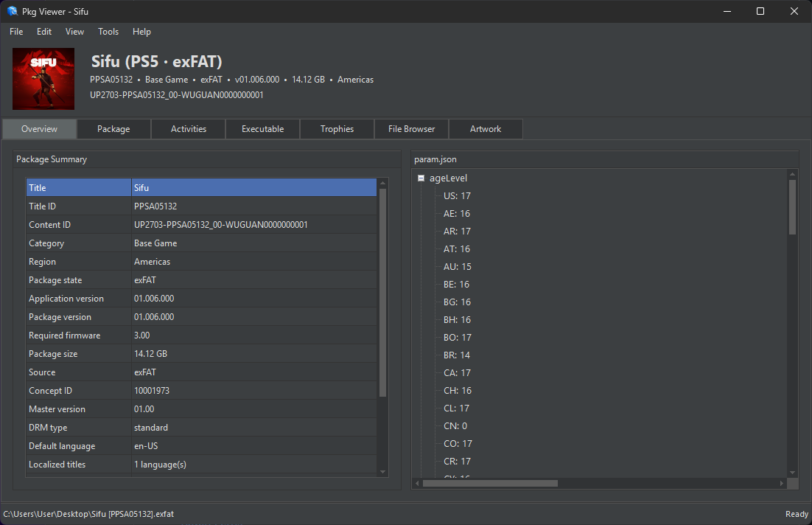Collapse the ageLevel tree node
The image size is (812, 525).
click(421, 178)
